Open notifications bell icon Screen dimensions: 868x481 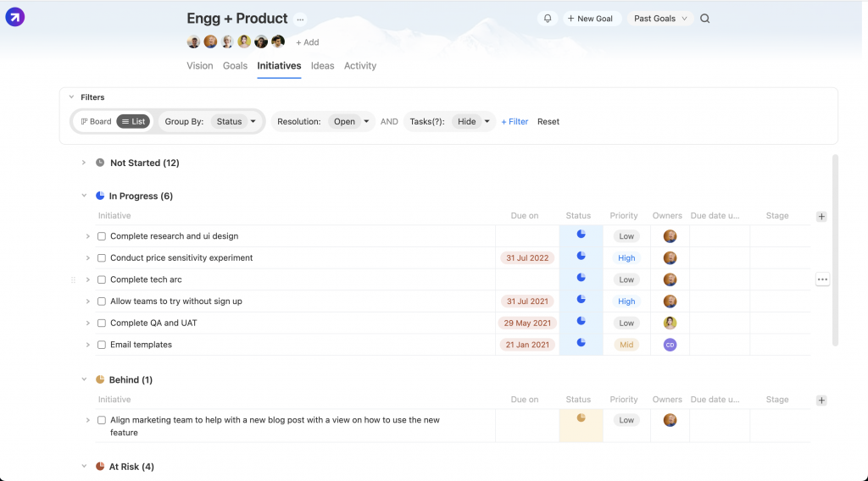point(548,19)
